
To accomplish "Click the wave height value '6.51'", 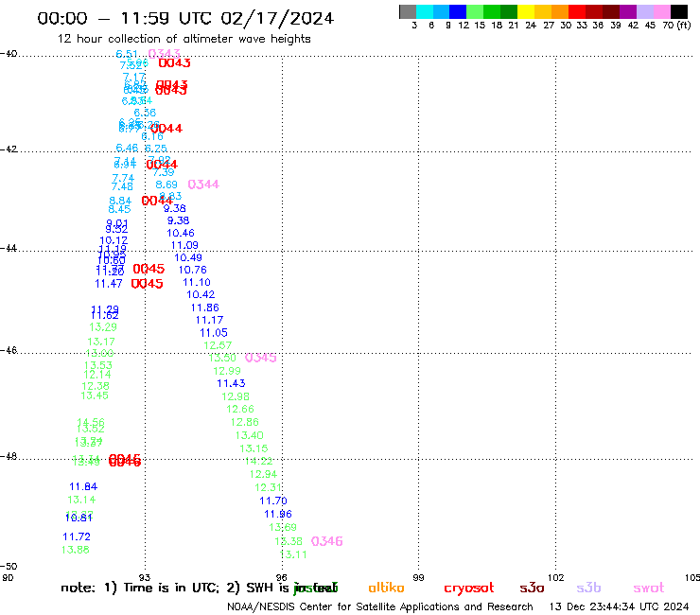I will point(127,54).
